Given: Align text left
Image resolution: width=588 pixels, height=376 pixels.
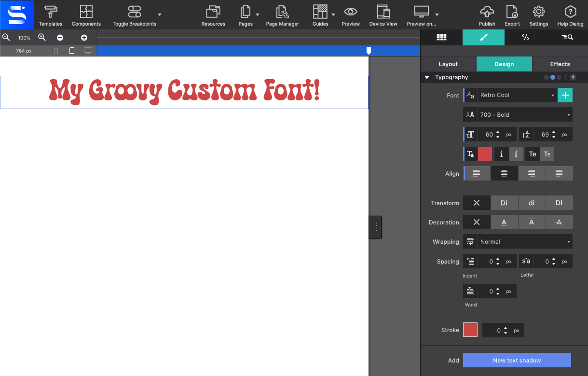Looking at the screenshot, I should (477, 173).
